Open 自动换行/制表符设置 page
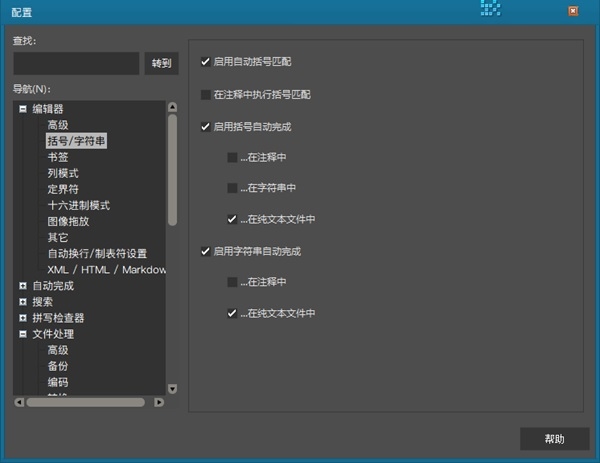Viewport: 600px width, 463px height. [97, 254]
